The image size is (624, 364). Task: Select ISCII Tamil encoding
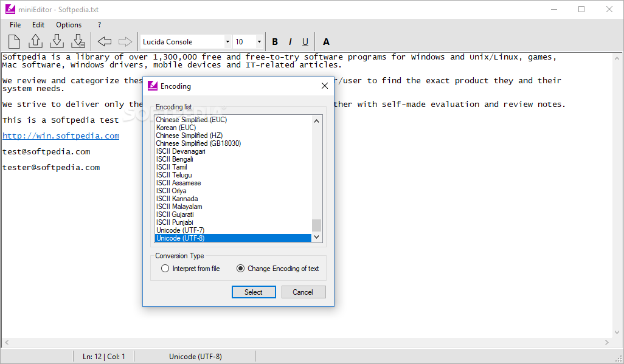pyautogui.click(x=233, y=167)
